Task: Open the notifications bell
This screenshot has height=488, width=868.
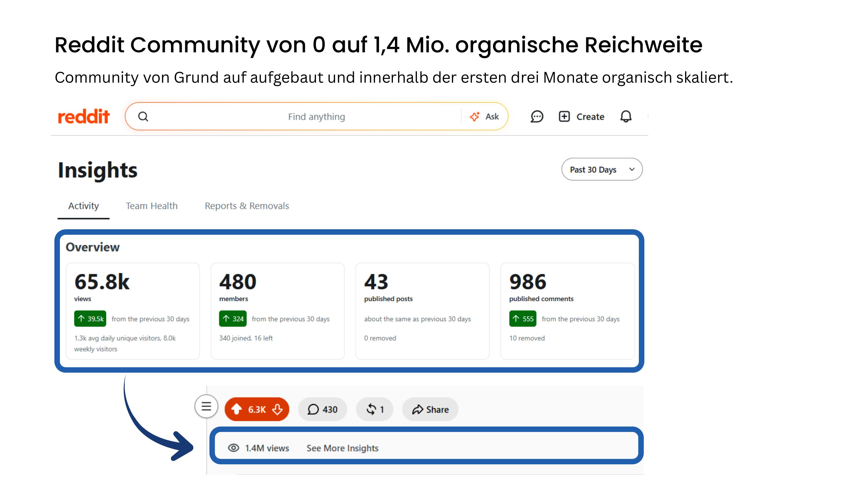Action: point(626,117)
